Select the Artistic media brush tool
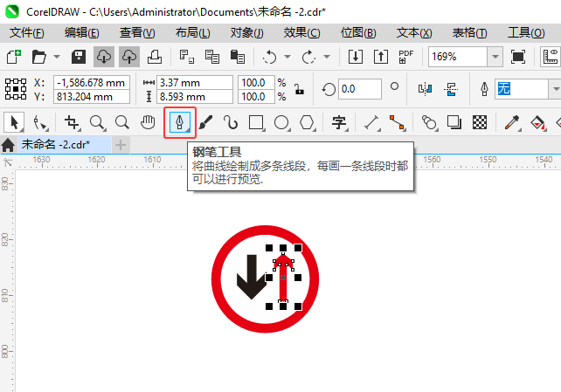The width and height of the screenshot is (561, 392). 205,123
